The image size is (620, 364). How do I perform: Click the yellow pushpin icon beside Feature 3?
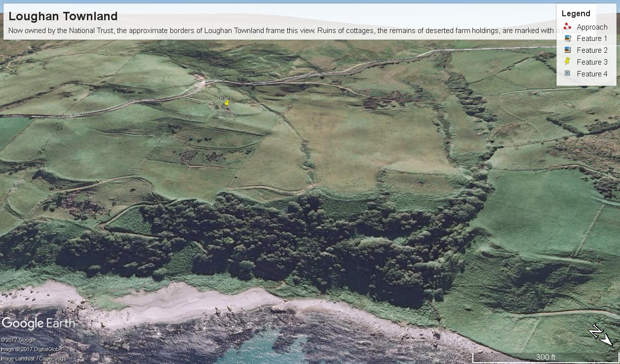(567, 62)
